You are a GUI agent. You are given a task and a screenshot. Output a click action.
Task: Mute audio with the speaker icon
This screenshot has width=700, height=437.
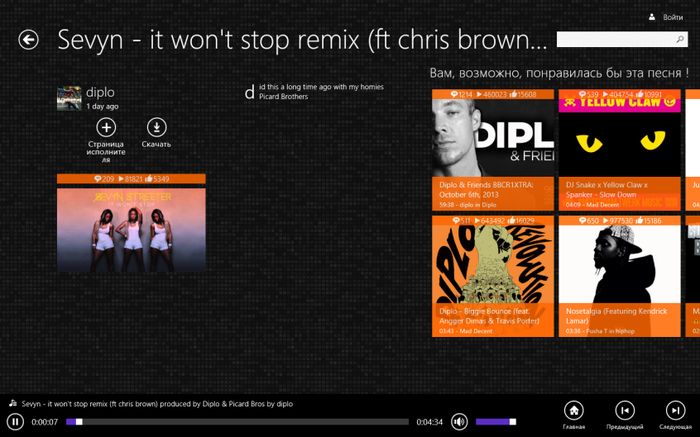[460, 421]
